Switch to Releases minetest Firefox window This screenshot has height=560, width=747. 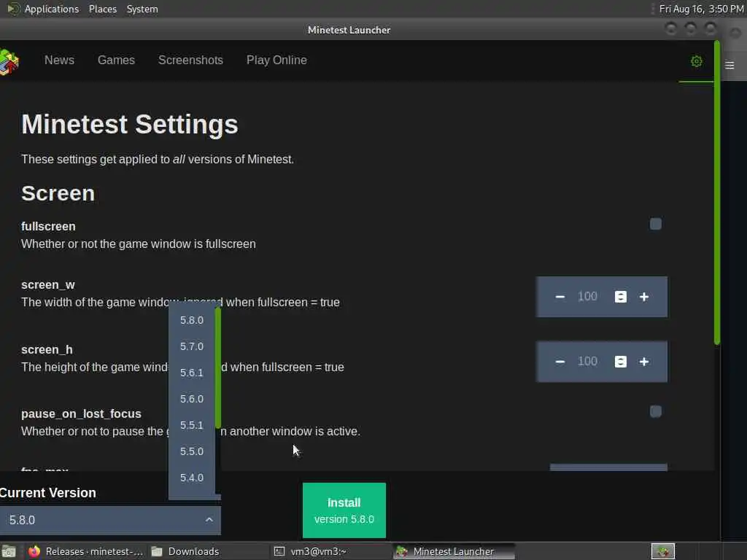coord(85,551)
